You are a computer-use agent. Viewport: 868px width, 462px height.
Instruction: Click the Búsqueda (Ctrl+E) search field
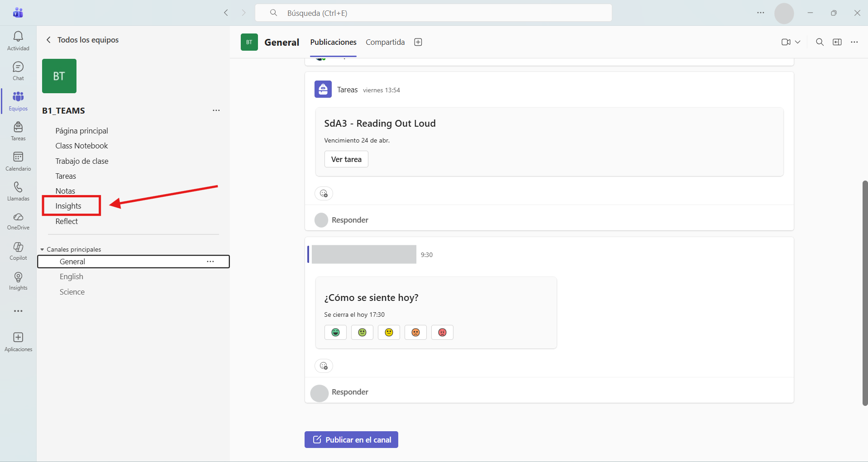click(434, 13)
